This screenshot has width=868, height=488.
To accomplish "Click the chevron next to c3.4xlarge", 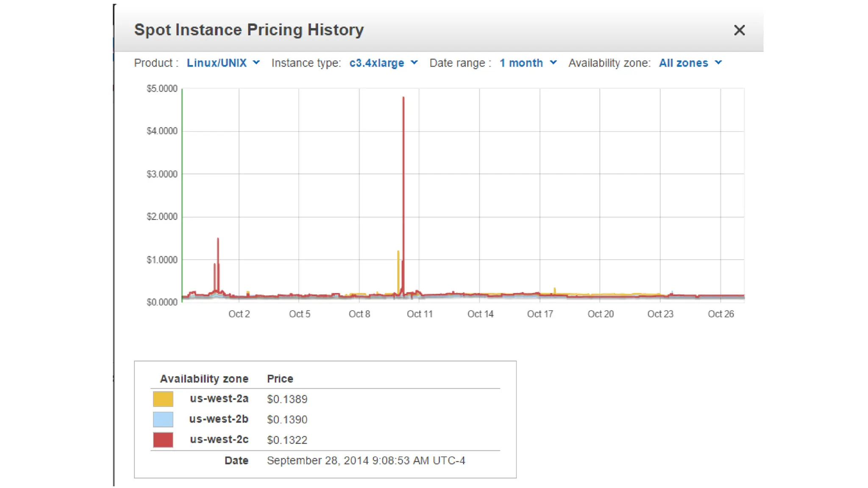I will coord(415,62).
